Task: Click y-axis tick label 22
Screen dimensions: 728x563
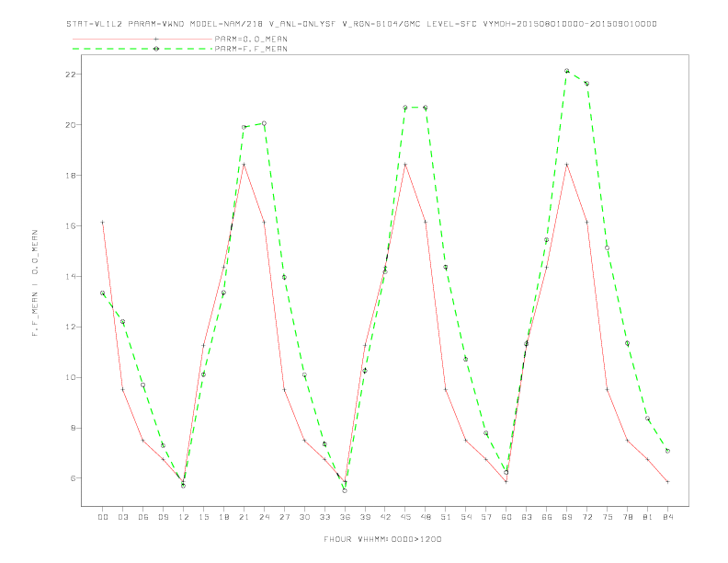Action: coord(71,75)
